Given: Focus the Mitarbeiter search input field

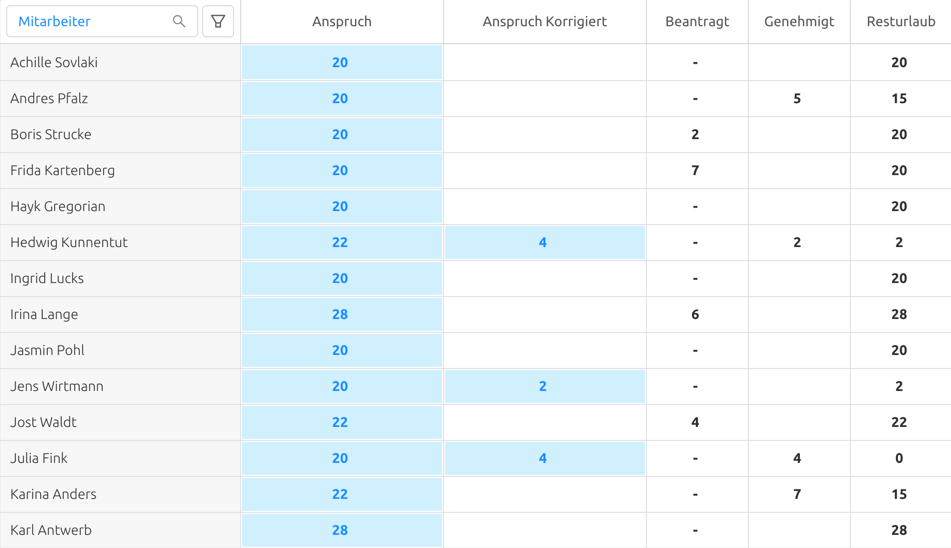Looking at the screenshot, I should [102, 21].
